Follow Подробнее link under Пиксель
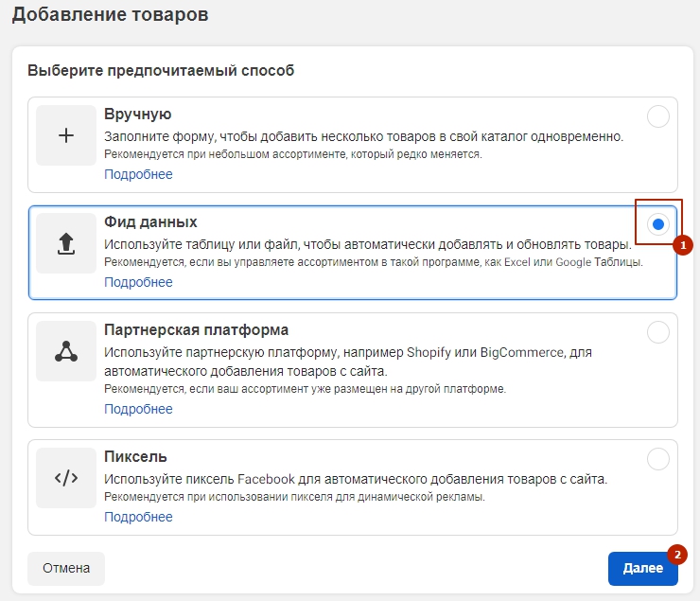The image size is (700, 601). click(138, 517)
